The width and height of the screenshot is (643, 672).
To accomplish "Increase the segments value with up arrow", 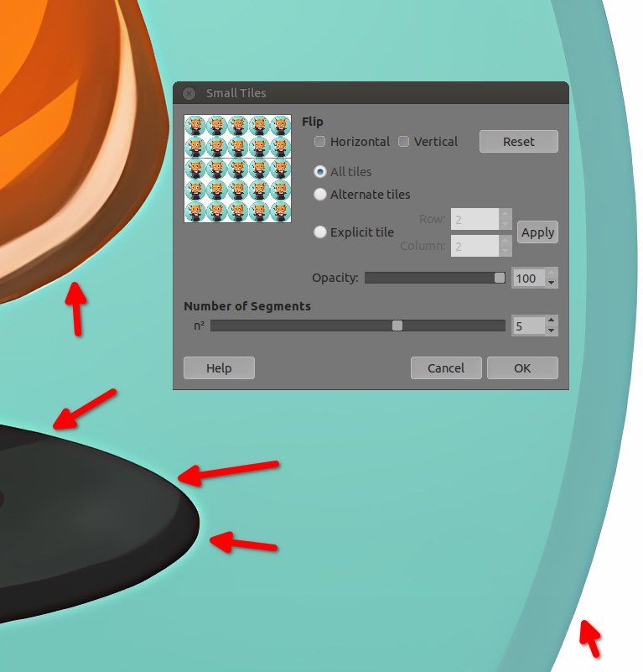I will (552, 320).
